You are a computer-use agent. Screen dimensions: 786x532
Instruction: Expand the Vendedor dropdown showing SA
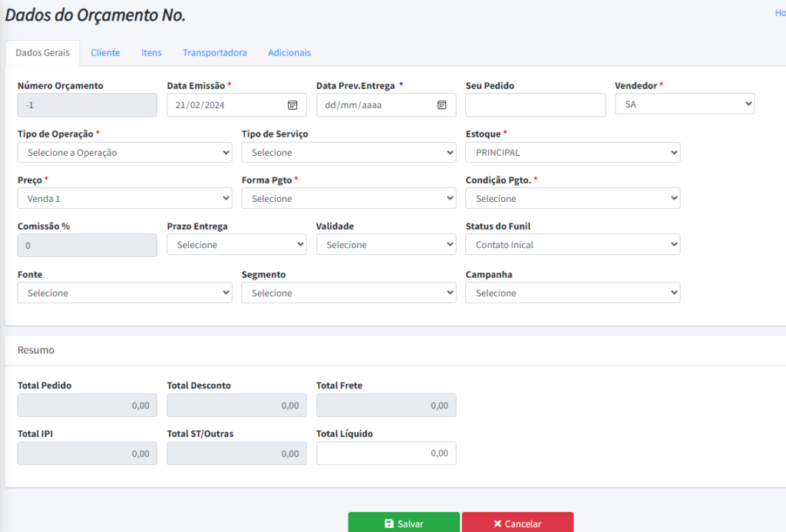685,104
